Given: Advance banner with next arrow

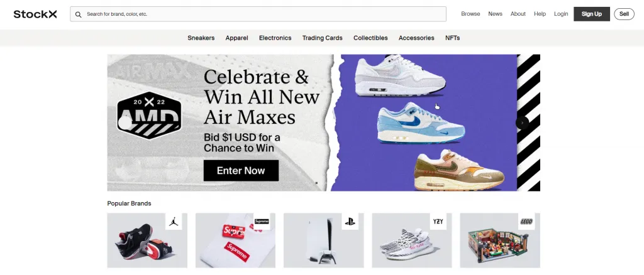Looking at the screenshot, I should (522, 123).
